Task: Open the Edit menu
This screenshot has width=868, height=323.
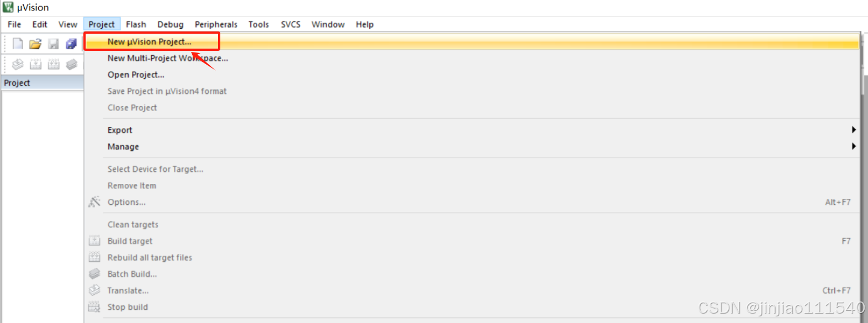Action: (x=40, y=24)
